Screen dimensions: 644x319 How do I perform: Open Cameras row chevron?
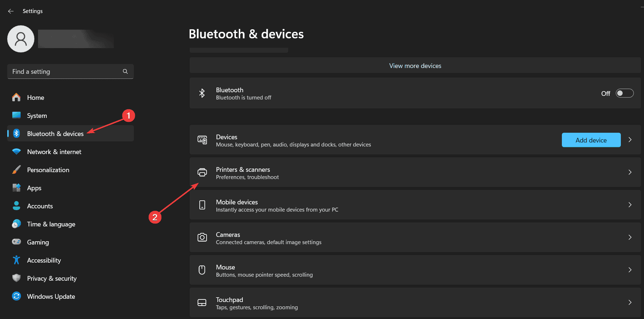(x=630, y=238)
